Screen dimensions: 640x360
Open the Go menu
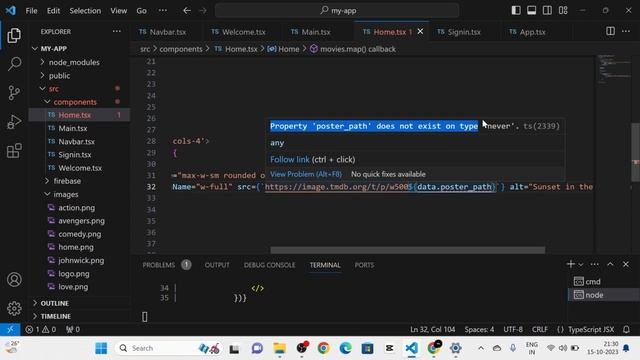click(x=141, y=11)
